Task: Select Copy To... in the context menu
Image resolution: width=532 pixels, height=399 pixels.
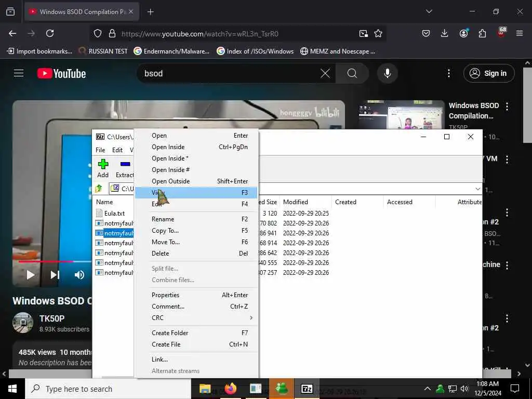Action: 196,231
